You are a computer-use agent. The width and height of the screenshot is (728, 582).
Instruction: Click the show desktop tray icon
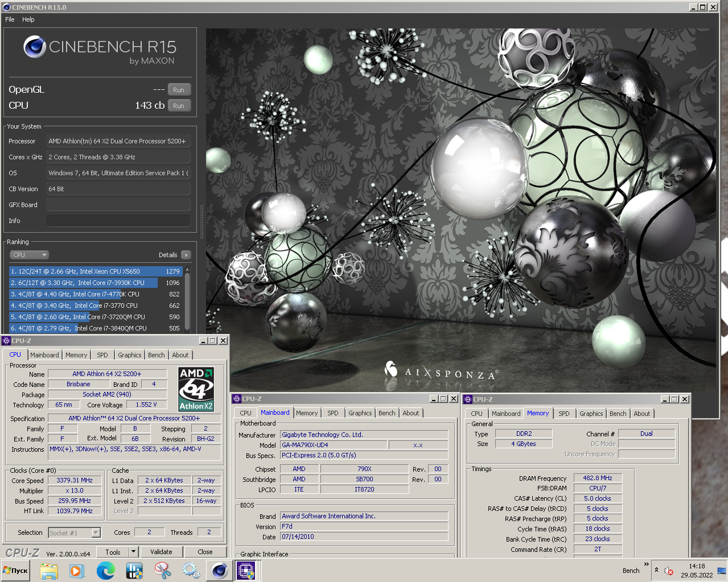pos(722,571)
